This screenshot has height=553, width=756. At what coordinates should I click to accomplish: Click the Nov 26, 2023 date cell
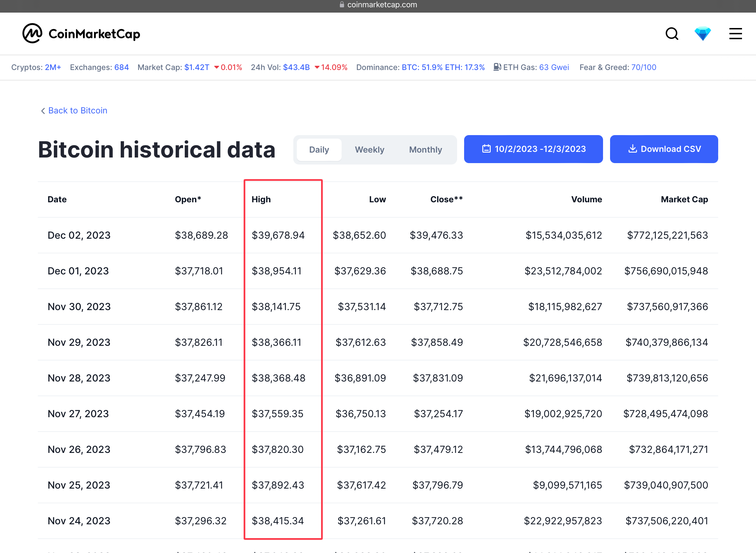point(79,449)
